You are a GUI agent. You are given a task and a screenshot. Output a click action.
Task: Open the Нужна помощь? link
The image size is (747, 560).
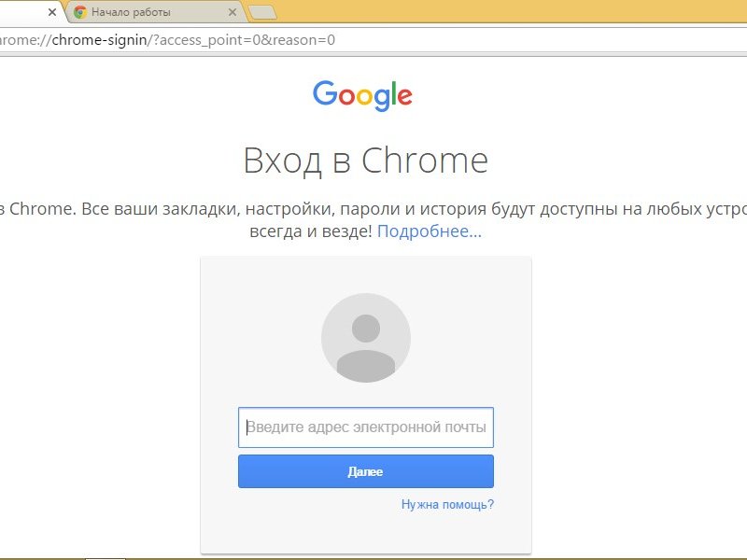447,504
